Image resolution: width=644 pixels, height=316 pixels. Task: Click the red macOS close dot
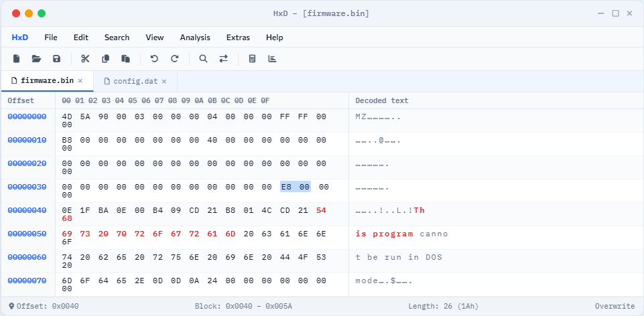point(16,13)
